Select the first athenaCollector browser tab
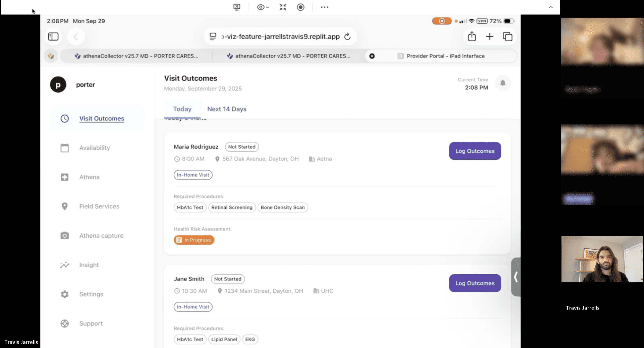 [137, 56]
